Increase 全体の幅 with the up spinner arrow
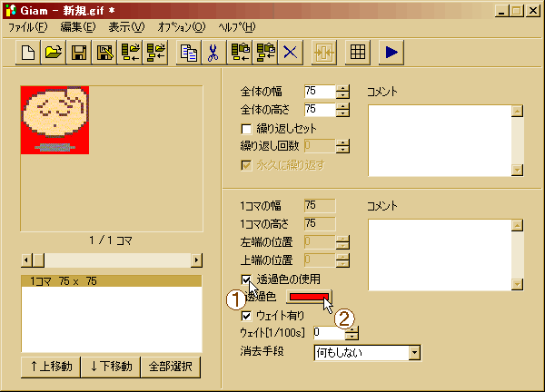The height and width of the screenshot is (392, 545). (342, 88)
